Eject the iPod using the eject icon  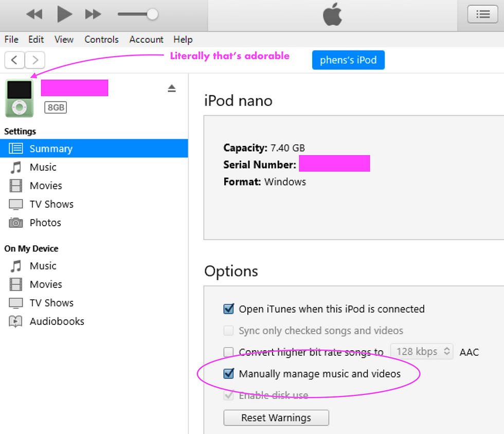pyautogui.click(x=172, y=88)
